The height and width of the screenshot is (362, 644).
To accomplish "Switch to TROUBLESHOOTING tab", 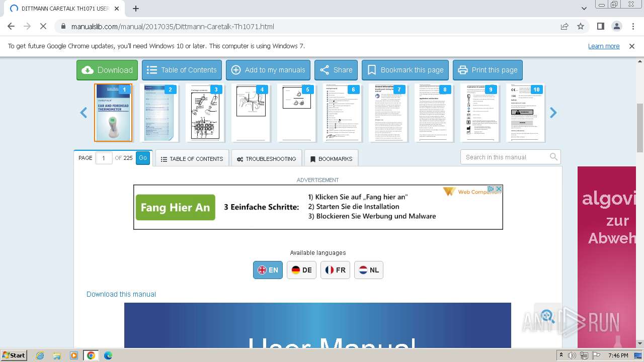I will (267, 158).
